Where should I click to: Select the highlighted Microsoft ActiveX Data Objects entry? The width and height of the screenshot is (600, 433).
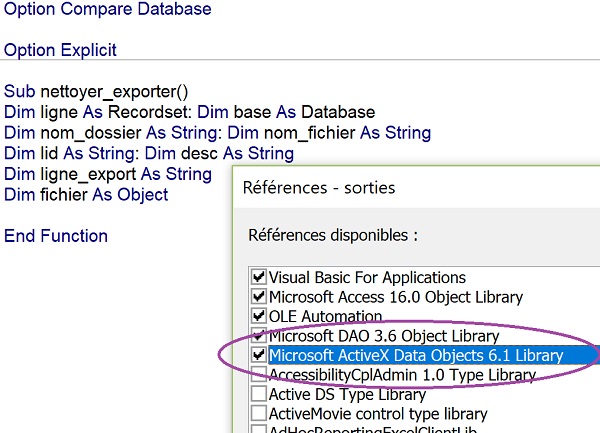415,355
